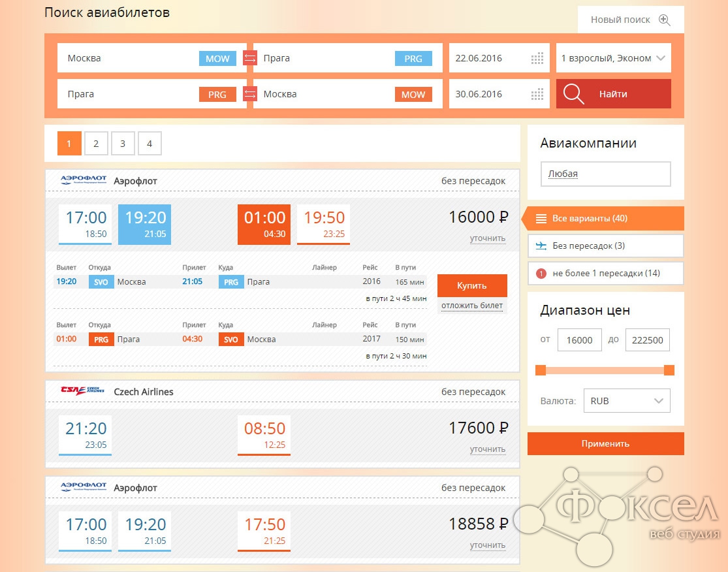The image size is (728, 572).
Task: Select the 19:50 return time option
Action: click(323, 224)
